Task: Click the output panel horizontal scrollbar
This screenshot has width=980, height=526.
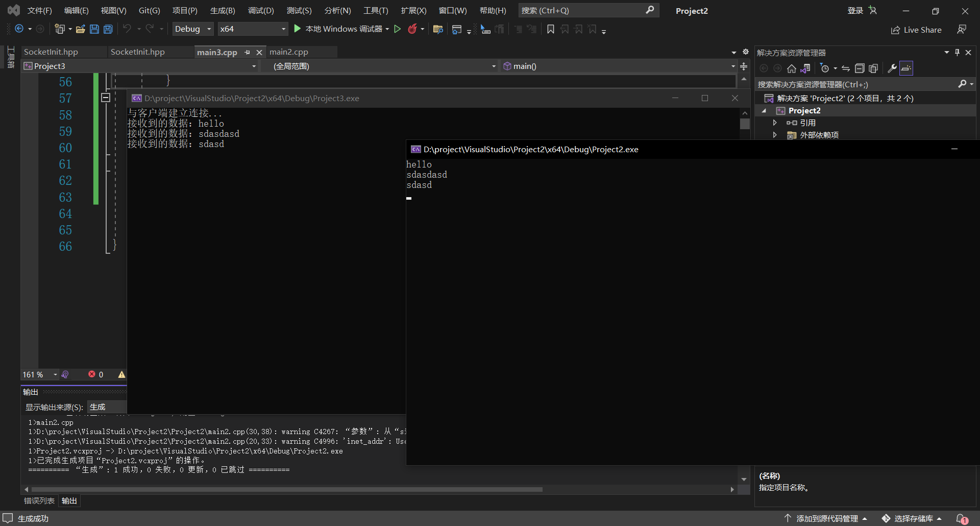Action: (286, 489)
